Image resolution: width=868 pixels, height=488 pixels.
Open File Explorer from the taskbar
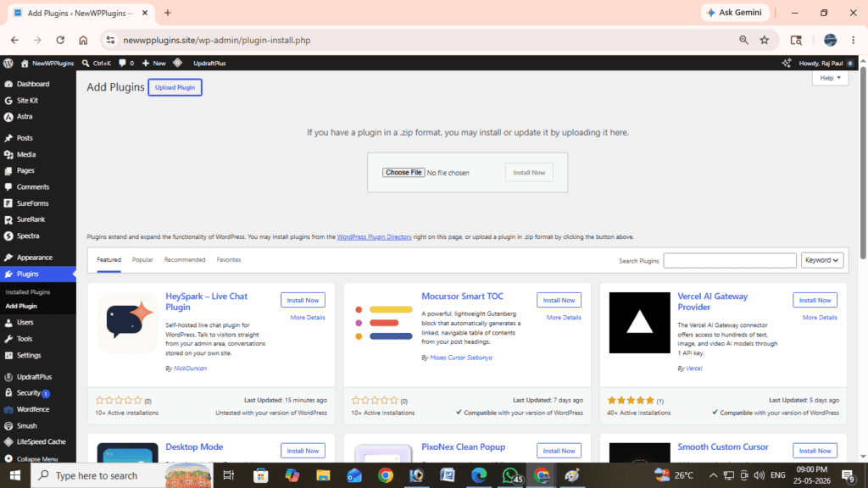(x=323, y=475)
